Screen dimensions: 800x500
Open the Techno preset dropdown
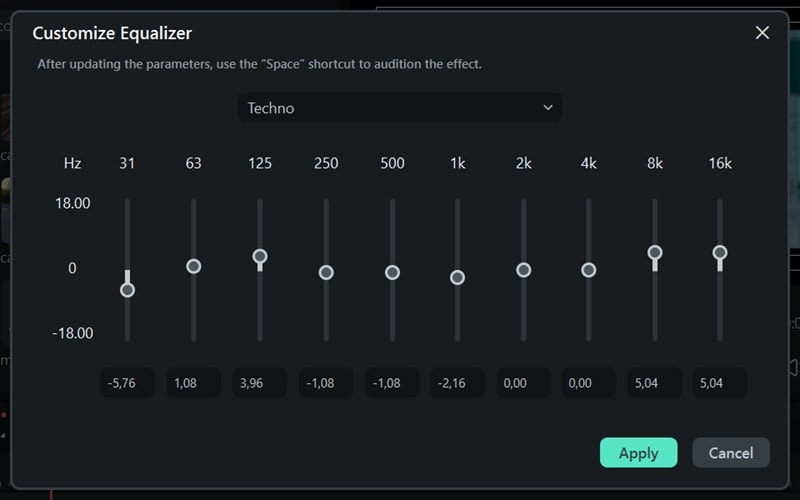[399, 108]
